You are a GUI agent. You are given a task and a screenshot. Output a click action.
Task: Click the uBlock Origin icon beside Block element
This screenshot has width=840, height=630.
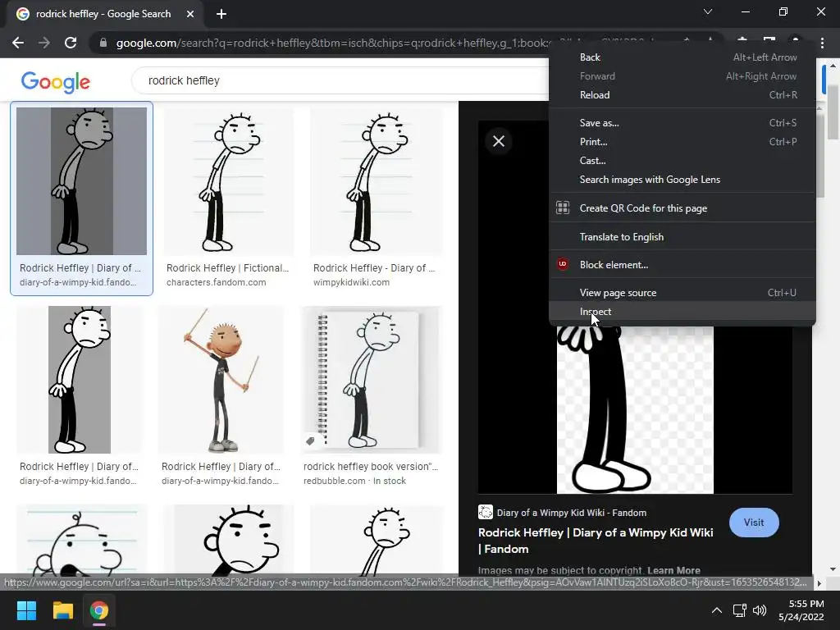[x=563, y=264]
